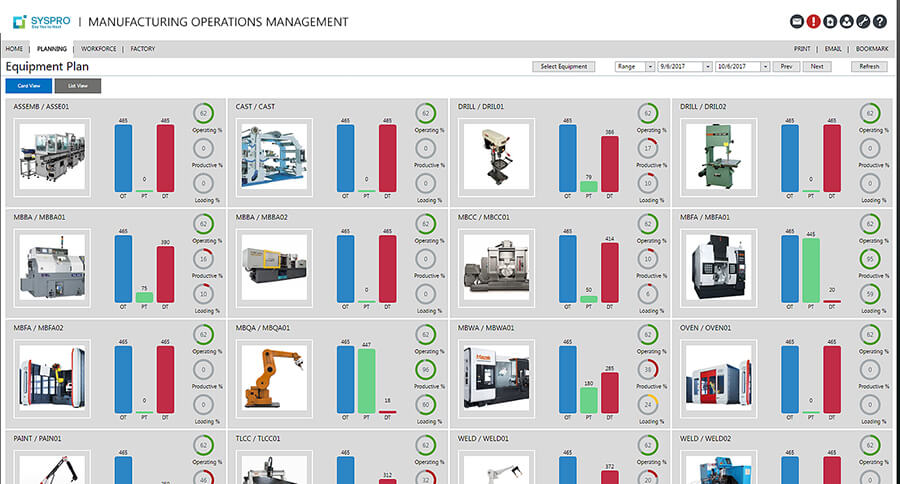Image resolution: width=900 pixels, height=484 pixels.
Task: Click the SYSPRO logo
Action: click(42, 22)
